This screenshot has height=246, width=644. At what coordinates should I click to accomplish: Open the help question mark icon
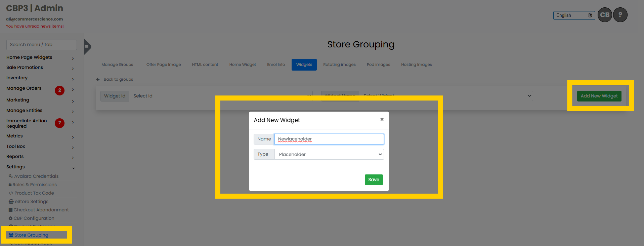point(620,15)
